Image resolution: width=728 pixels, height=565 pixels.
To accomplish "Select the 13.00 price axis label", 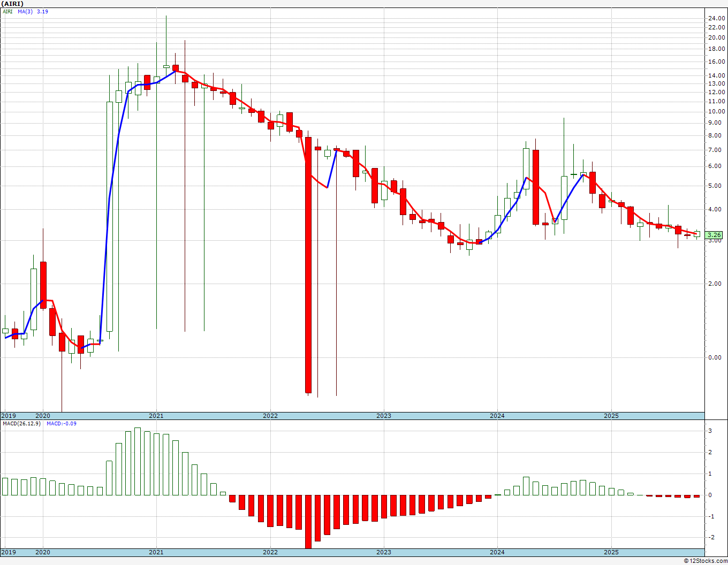I will pyautogui.click(x=716, y=83).
